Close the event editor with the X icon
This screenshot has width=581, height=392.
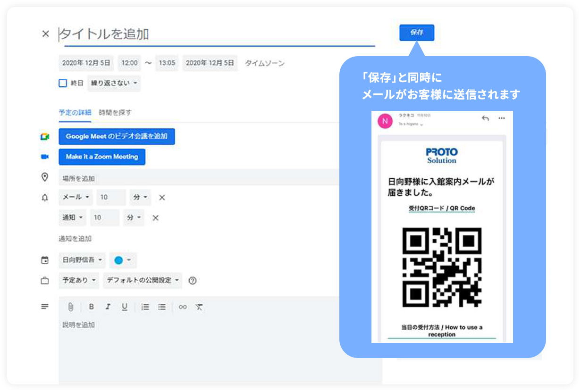[45, 34]
